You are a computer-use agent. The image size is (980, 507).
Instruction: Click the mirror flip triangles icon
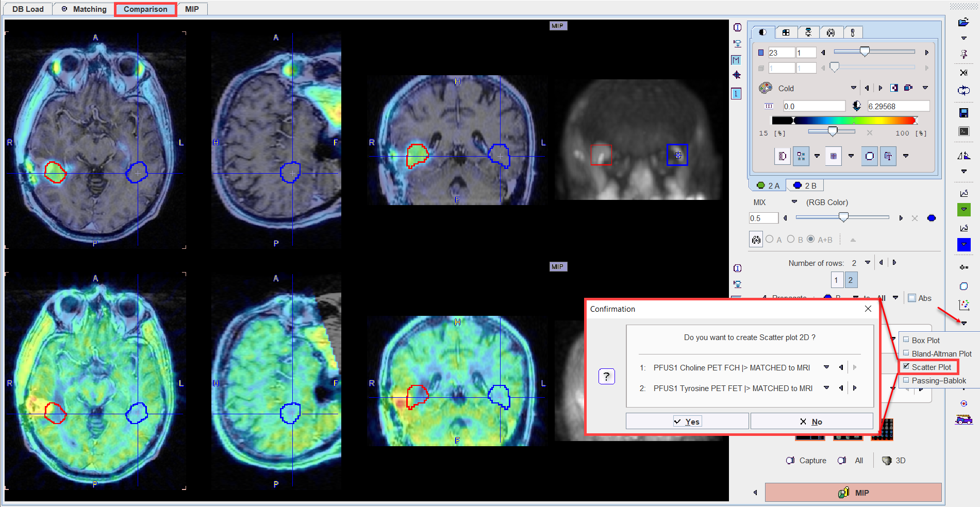point(964,156)
